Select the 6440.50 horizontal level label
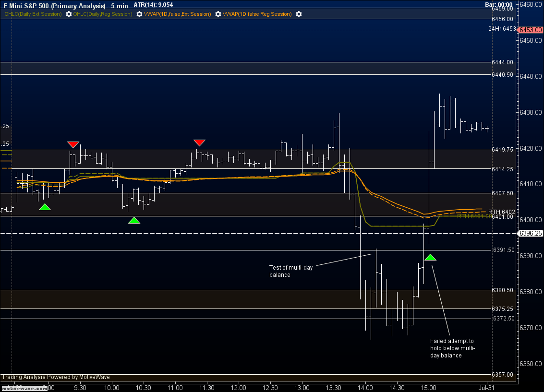The width and height of the screenshot is (544, 392). [x=502, y=75]
